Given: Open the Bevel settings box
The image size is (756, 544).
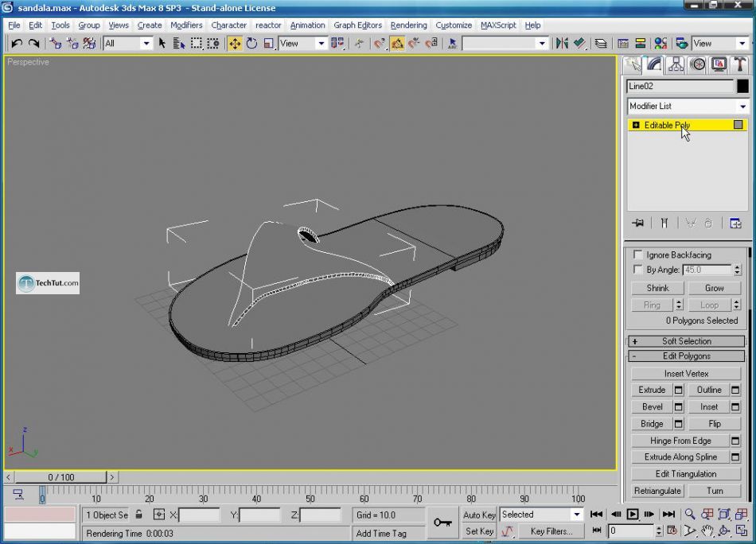Looking at the screenshot, I should click(678, 407).
